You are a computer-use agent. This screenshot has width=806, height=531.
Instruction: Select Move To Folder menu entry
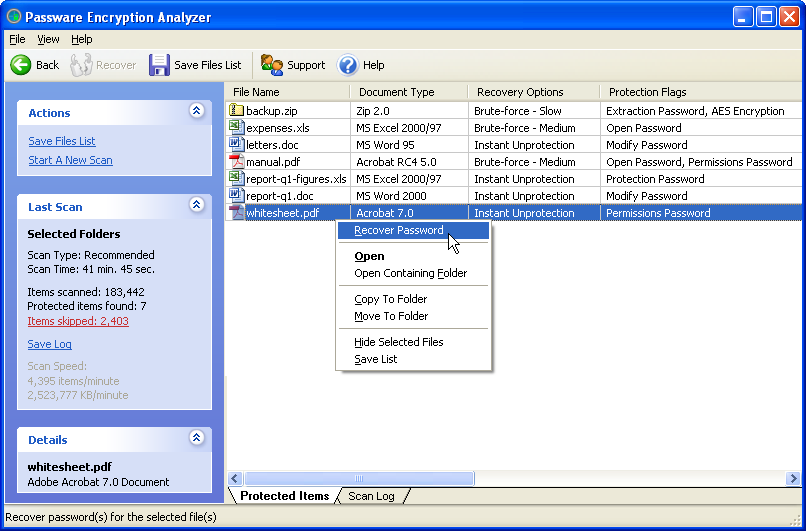(413, 316)
